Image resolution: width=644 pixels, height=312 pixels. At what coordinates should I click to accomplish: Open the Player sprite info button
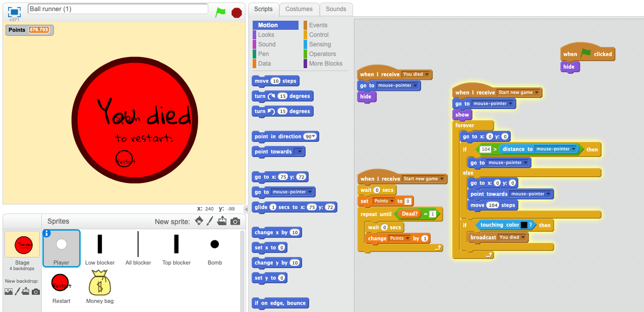[47, 233]
